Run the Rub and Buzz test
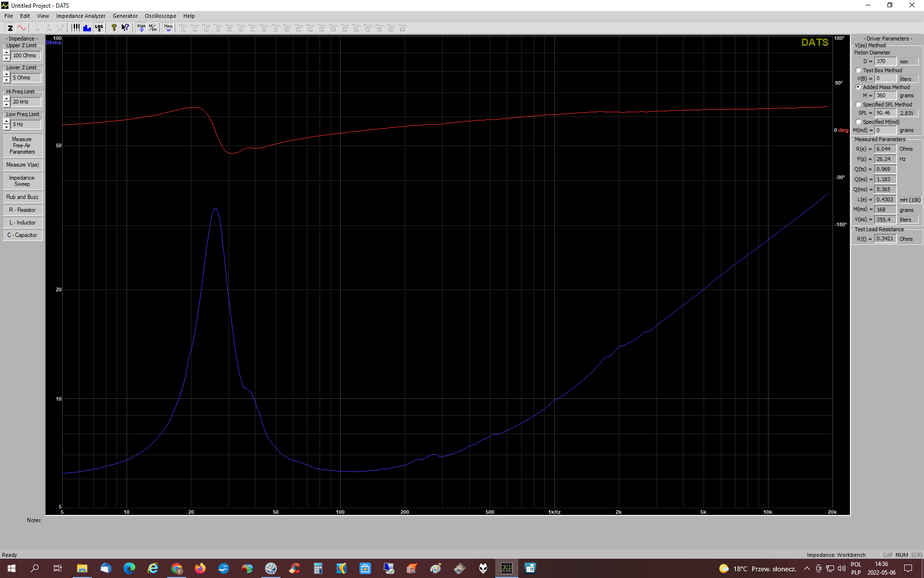924x578 pixels. pyautogui.click(x=22, y=197)
